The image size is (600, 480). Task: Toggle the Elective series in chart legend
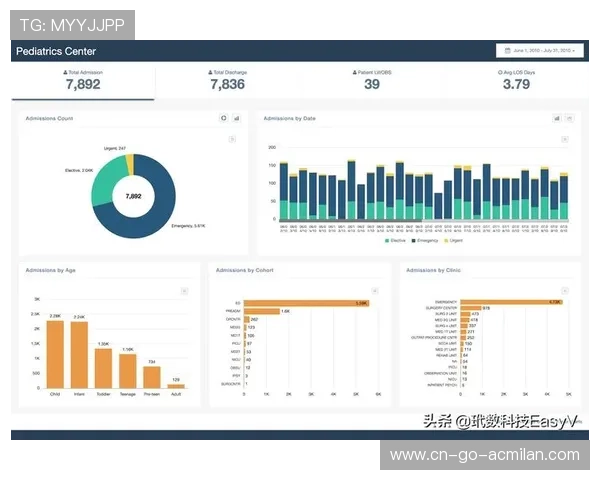pyautogui.click(x=394, y=241)
